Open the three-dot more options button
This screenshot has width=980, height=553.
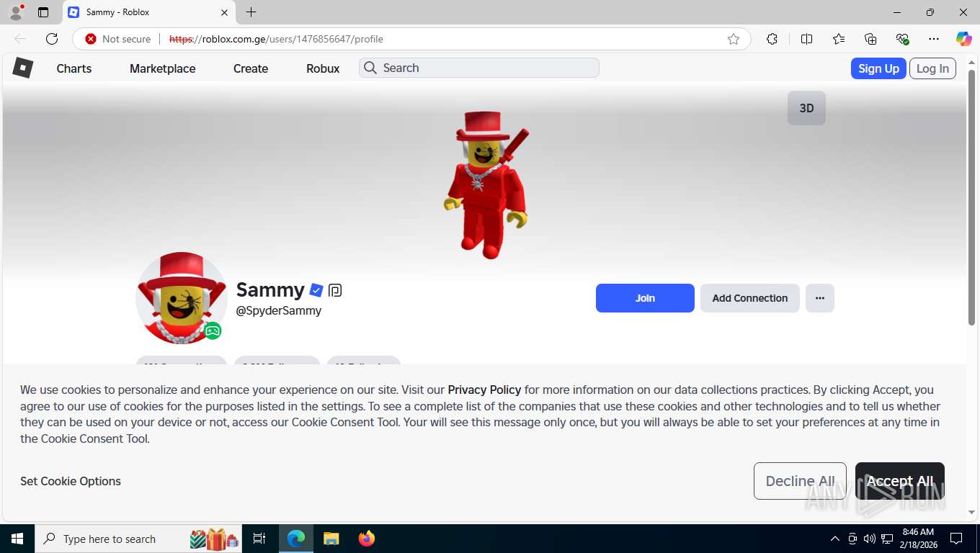pos(820,298)
